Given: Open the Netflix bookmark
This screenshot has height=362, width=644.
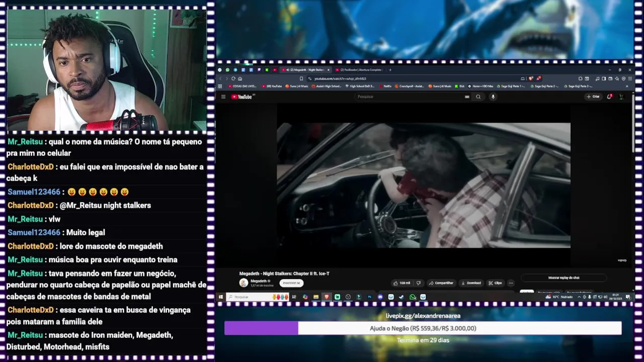Looking at the screenshot, I should (385, 86).
